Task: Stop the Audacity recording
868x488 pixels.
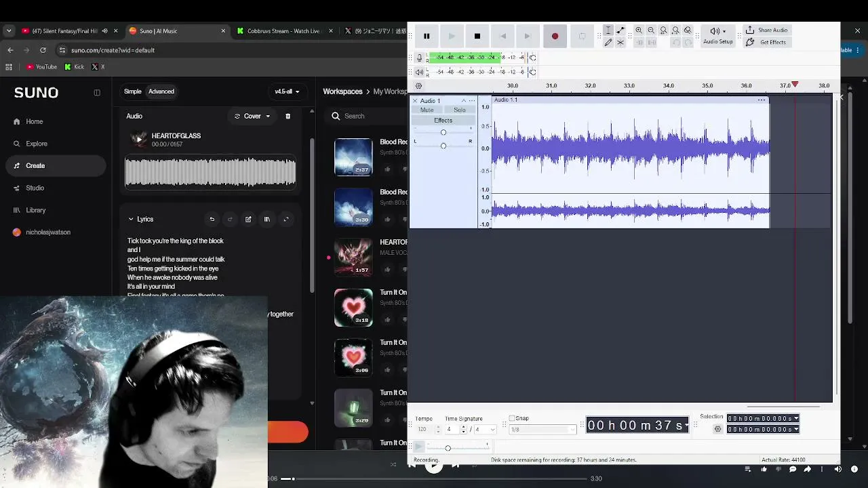Action: pyautogui.click(x=477, y=36)
